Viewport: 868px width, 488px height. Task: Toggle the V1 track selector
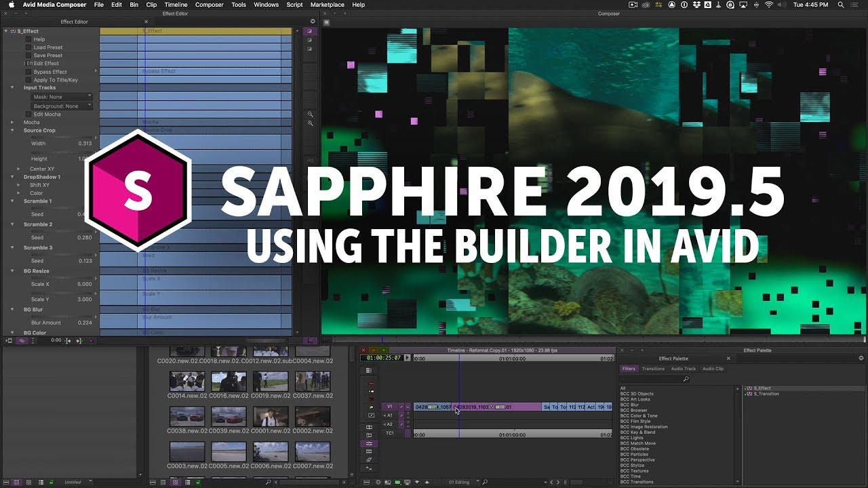[x=389, y=407]
